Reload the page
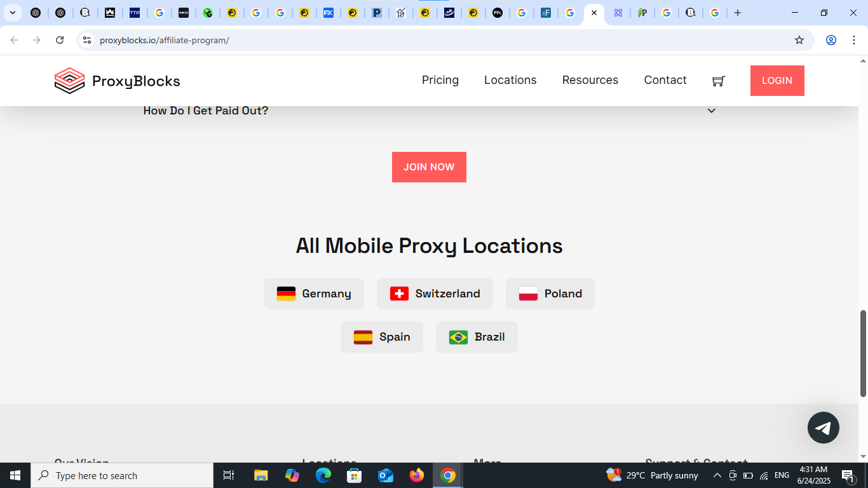This screenshot has width=868, height=488. (x=60, y=40)
